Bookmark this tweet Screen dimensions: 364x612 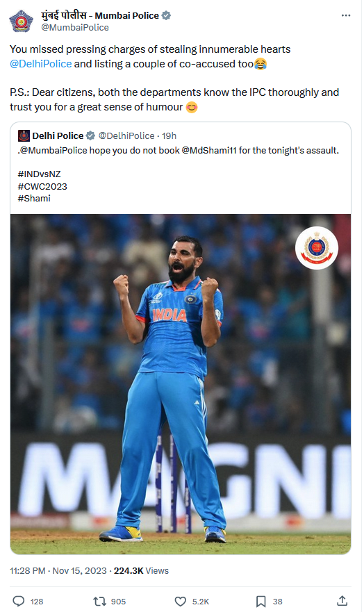[x=261, y=601]
